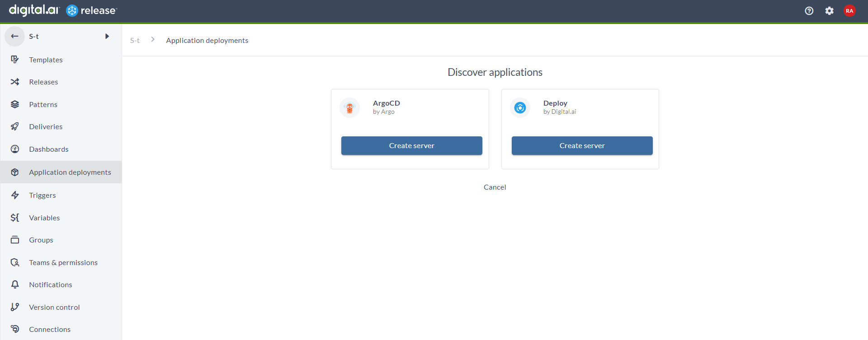
Task: Click the 'by Digital.ai' subtitle
Action: [x=560, y=112]
